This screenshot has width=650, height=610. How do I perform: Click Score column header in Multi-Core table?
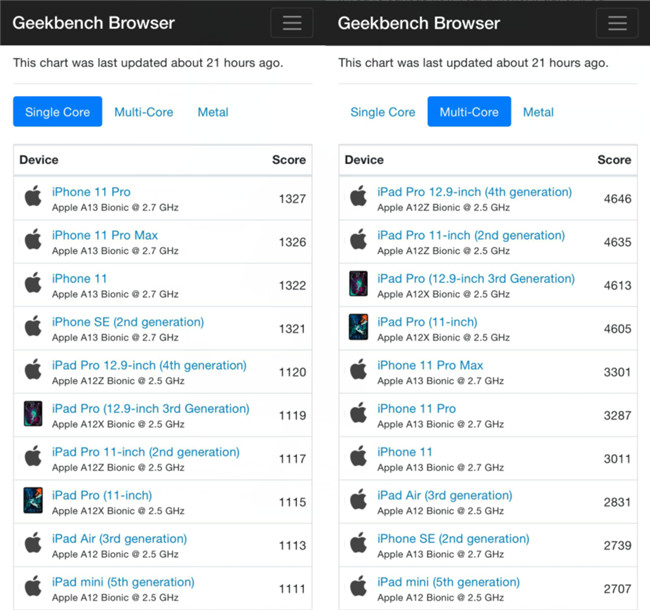click(614, 160)
